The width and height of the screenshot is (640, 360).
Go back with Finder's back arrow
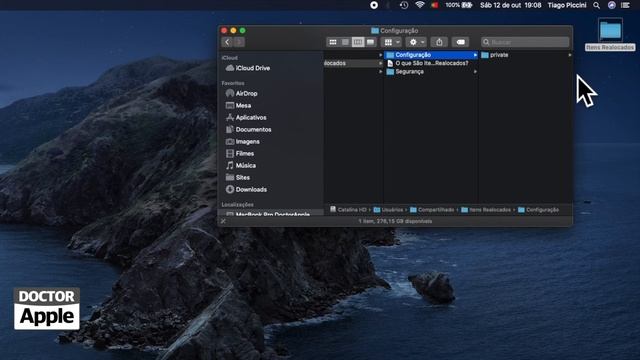click(227, 42)
